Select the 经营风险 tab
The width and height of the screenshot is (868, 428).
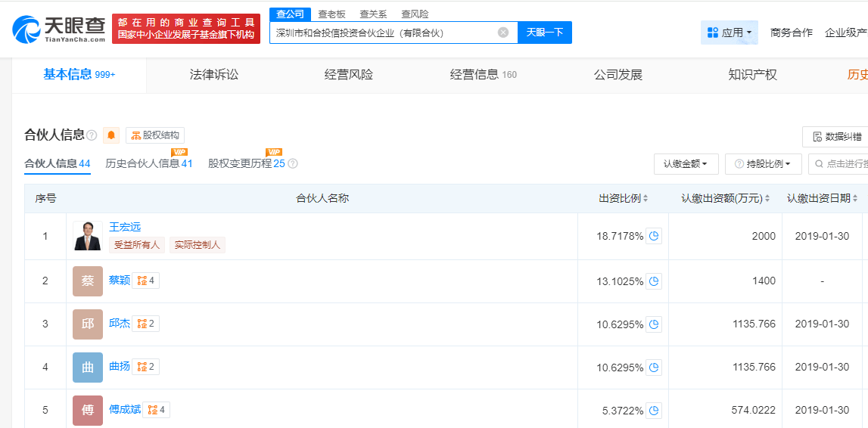point(349,75)
